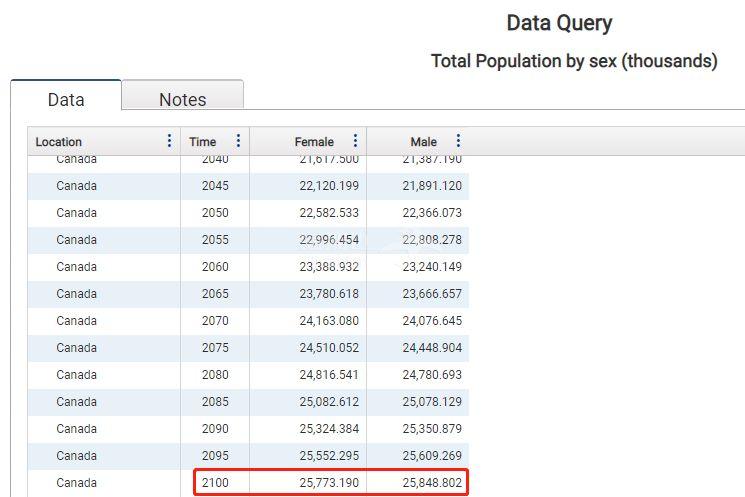
Task: Select Male value 24,076.645
Action: [x=432, y=321]
